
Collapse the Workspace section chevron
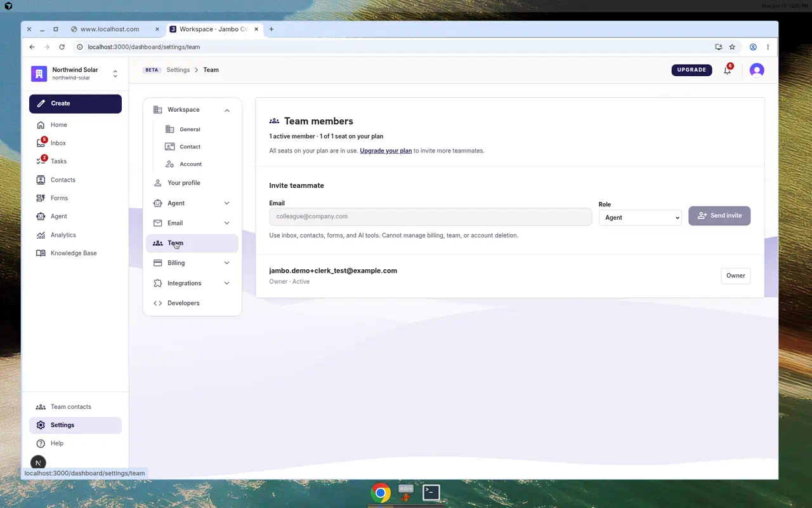click(226, 110)
